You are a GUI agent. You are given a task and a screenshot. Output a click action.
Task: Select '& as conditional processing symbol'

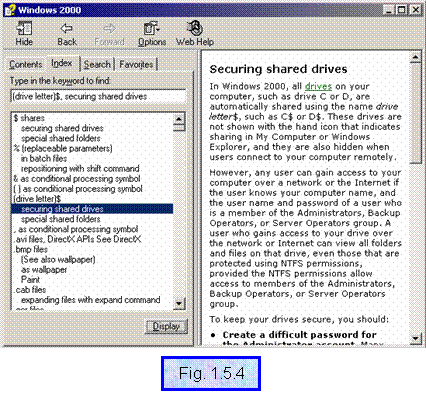pos(77,179)
